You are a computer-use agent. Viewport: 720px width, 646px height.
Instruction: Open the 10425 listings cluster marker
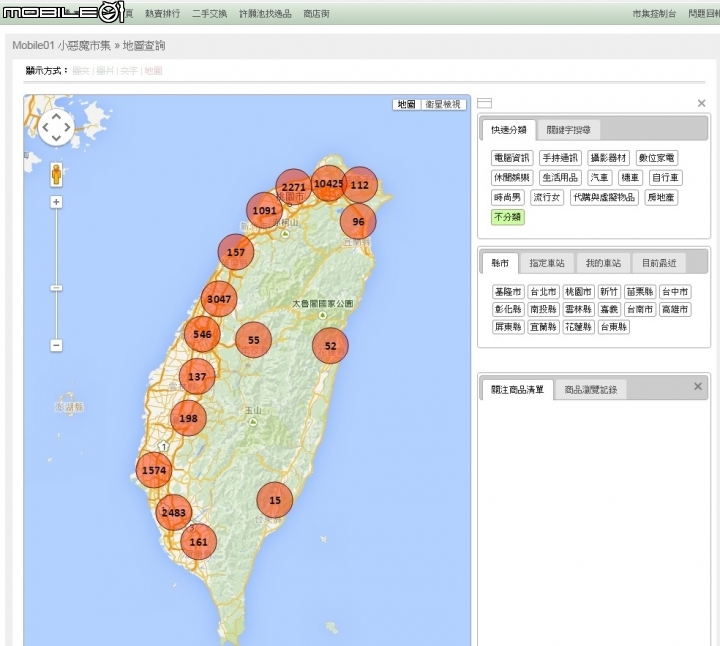[x=328, y=184]
